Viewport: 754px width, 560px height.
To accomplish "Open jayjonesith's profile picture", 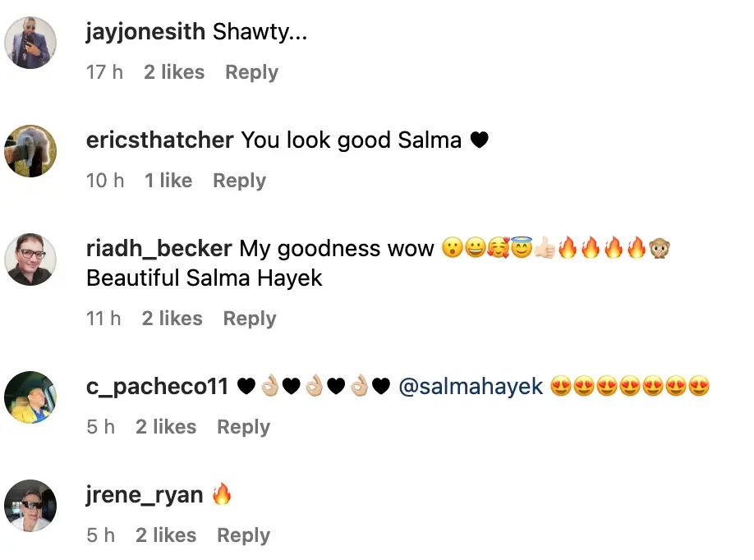I will pos(30,43).
